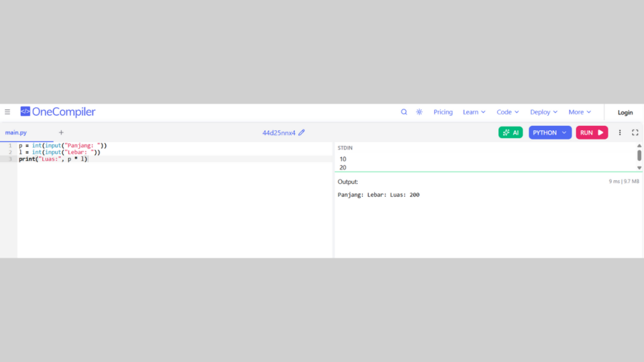Open the More menu
The width and height of the screenshot is (644, 362).
click(579, 112)
